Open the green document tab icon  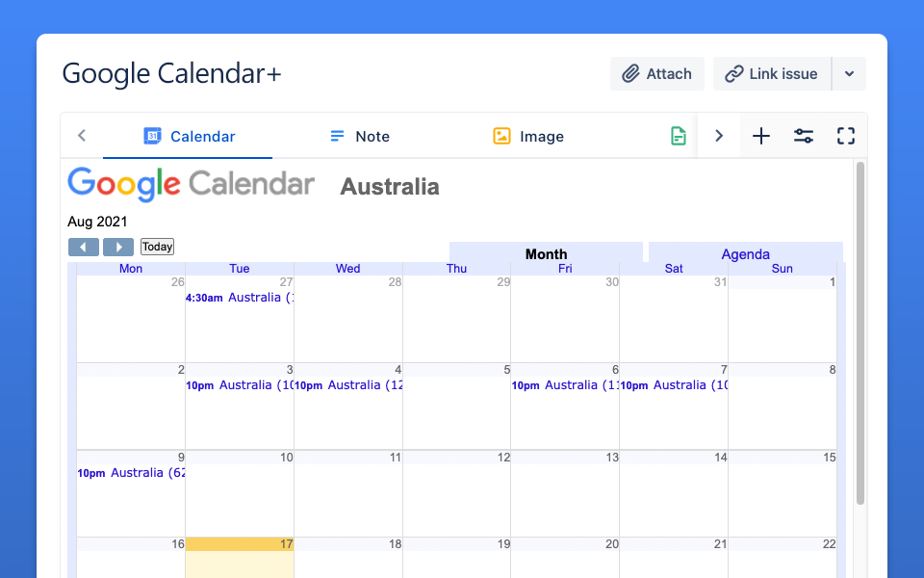point(679,136)
